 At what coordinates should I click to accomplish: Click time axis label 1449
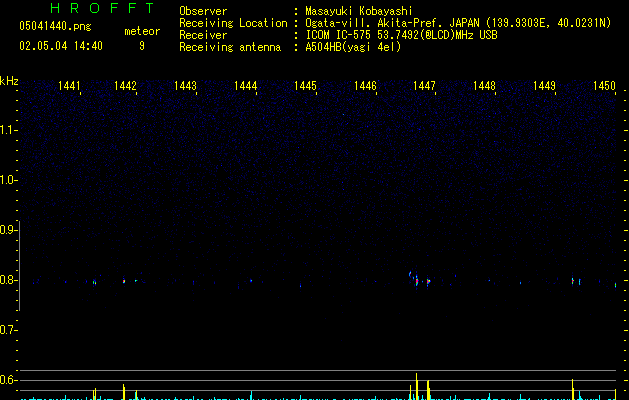point(544,86)
